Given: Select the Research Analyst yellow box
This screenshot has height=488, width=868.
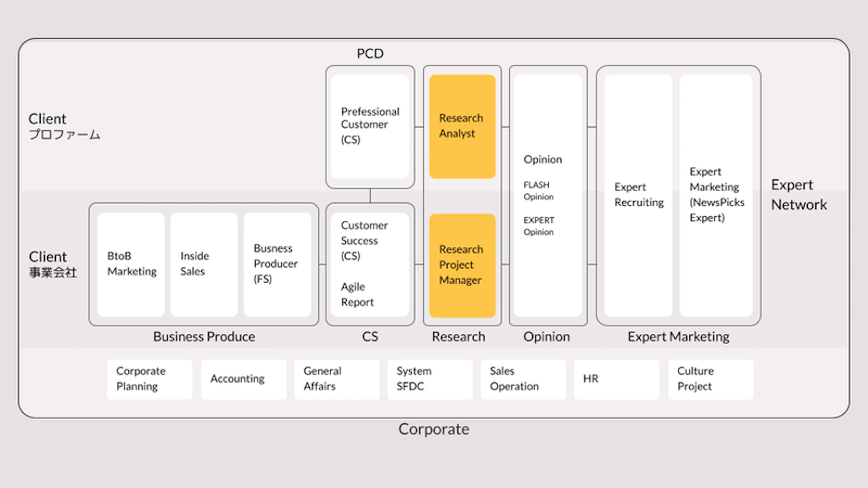Looking at the screenshot, I should 462,127.
